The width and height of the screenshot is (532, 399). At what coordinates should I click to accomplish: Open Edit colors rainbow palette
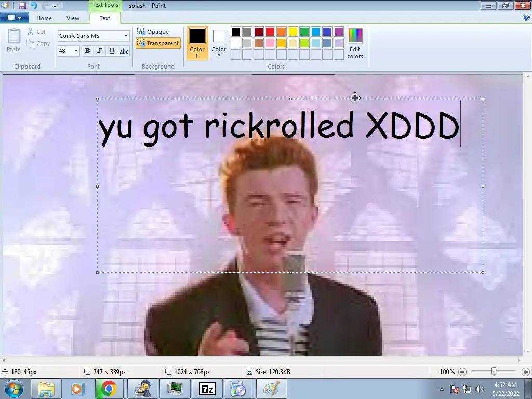[355, 44]
